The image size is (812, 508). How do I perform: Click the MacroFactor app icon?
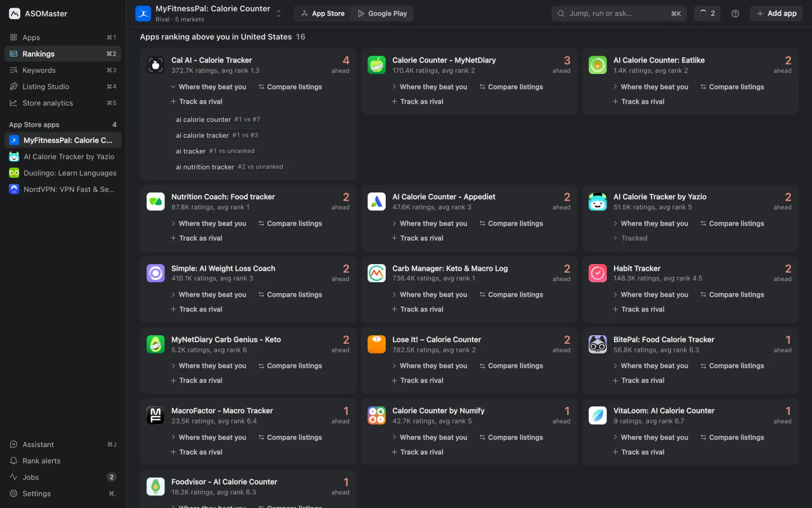155,416
